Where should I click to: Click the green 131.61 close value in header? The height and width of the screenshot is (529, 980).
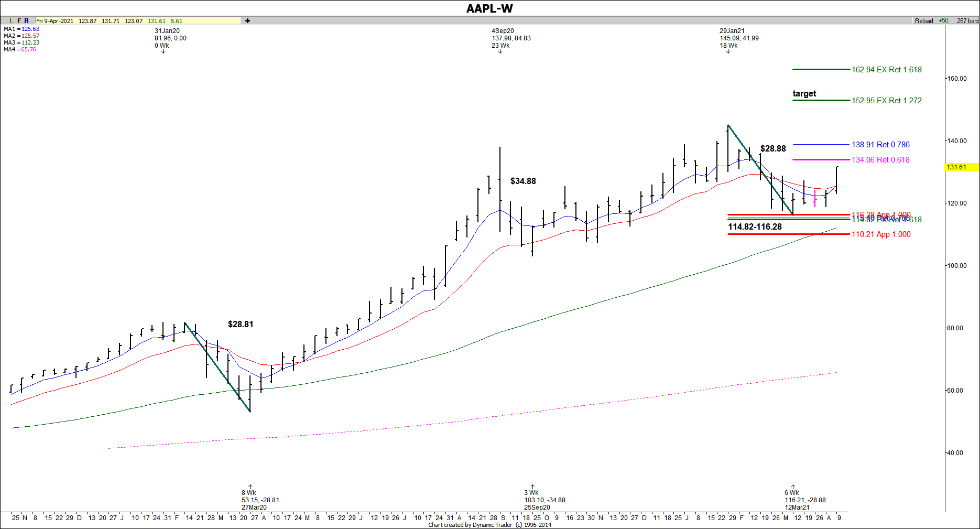coord(157,21)
